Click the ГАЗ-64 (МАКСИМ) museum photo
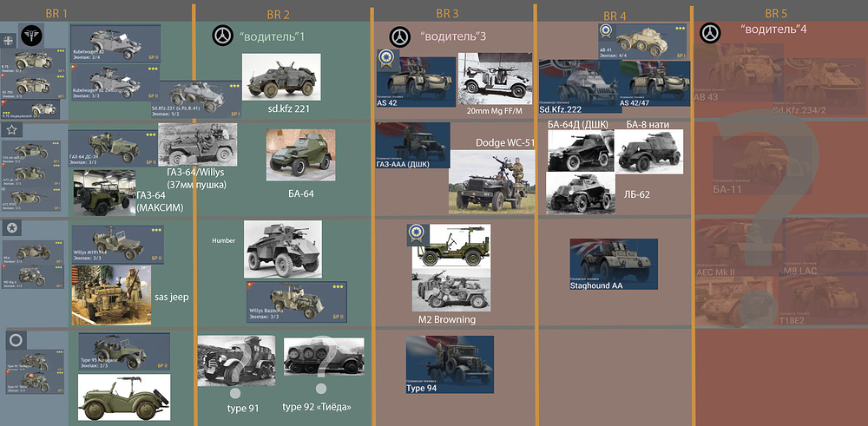868x426 pixels. [x=104, y=193]
